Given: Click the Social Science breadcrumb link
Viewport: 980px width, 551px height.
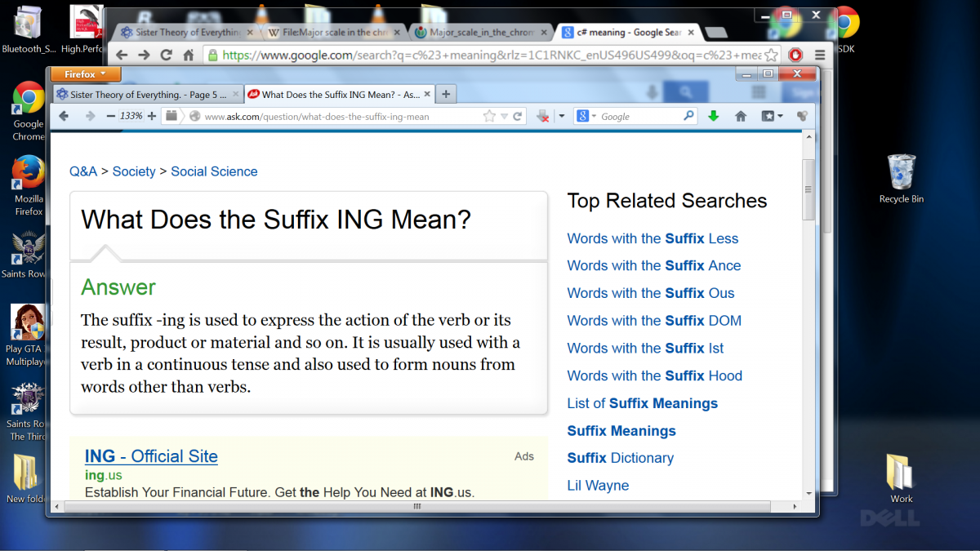Looking at the screenshot, I should pos(214,171).
